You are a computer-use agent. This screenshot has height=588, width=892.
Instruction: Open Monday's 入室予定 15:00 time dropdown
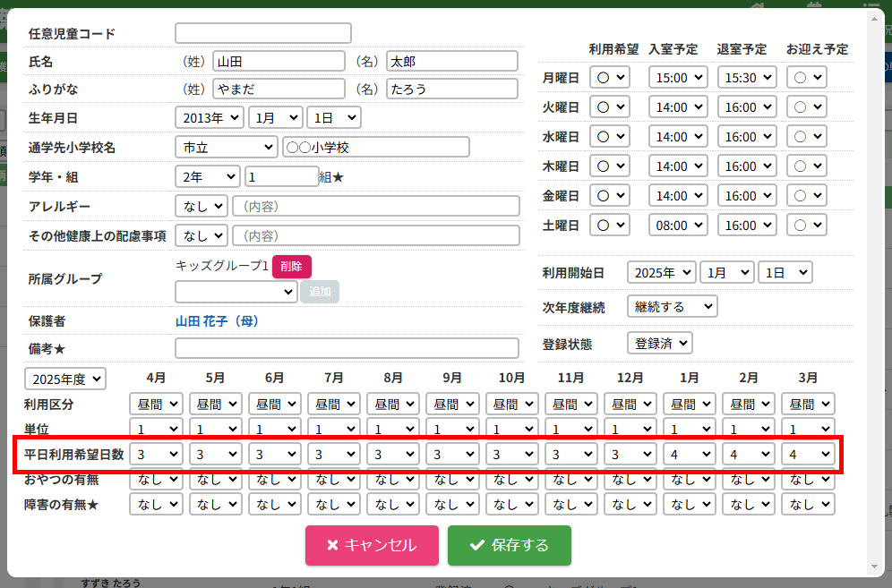pyautogui.click(x=678, y=78)
